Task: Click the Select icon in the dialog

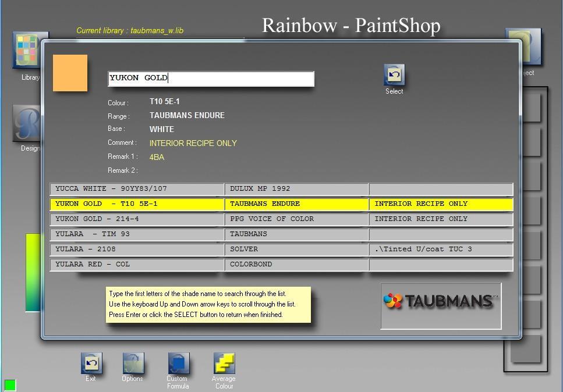Action: [x=394, y=74]
